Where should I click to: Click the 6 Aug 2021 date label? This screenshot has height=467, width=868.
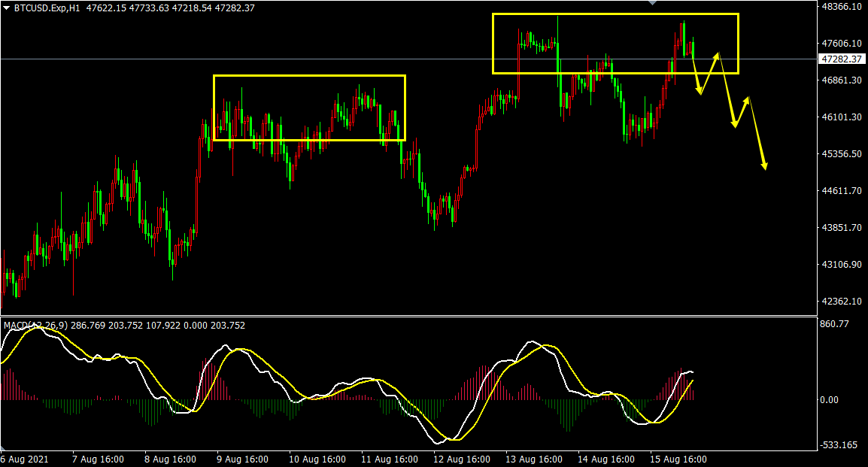23,459
